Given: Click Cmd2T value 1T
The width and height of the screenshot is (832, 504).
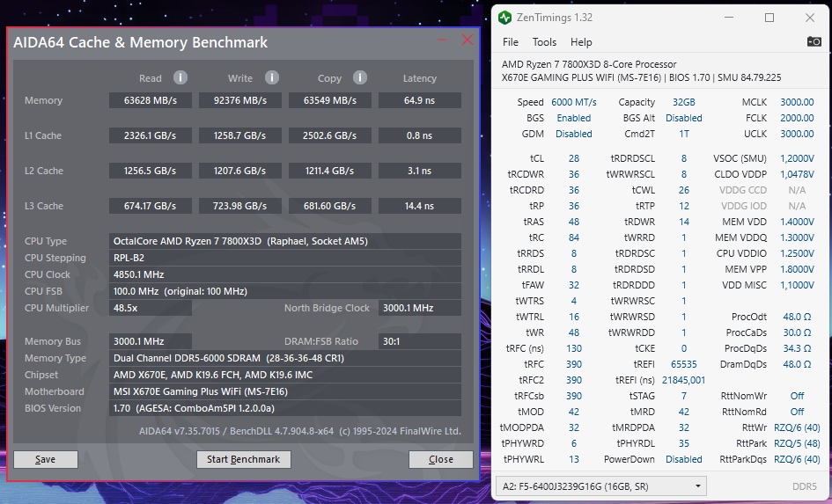Looking at the screenshot, I should [684, 134].
